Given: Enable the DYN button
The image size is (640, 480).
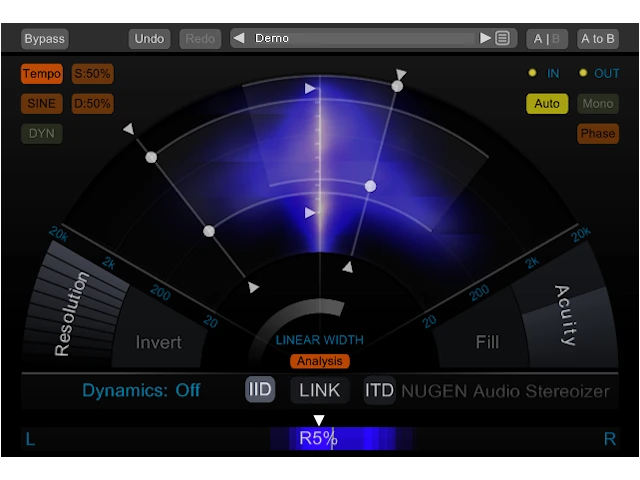Looking at the screenshot, I should [42, 134].
